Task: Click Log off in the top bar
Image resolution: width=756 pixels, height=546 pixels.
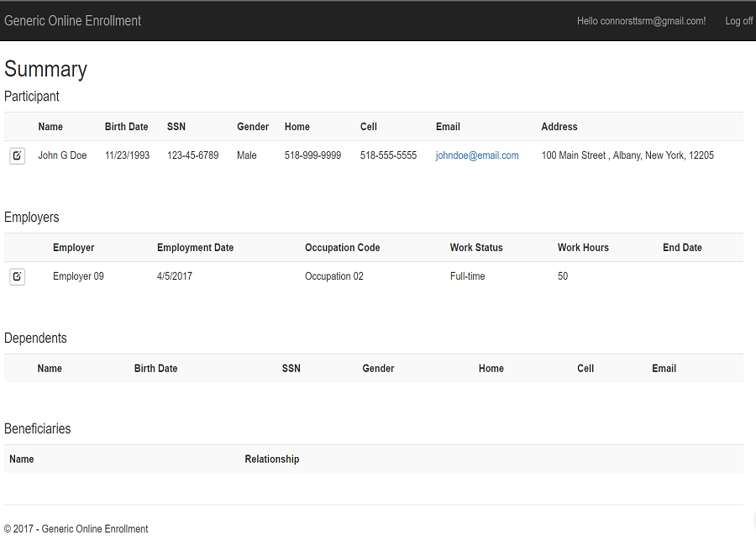Action: pyautogui.click(x=738, y=21)
